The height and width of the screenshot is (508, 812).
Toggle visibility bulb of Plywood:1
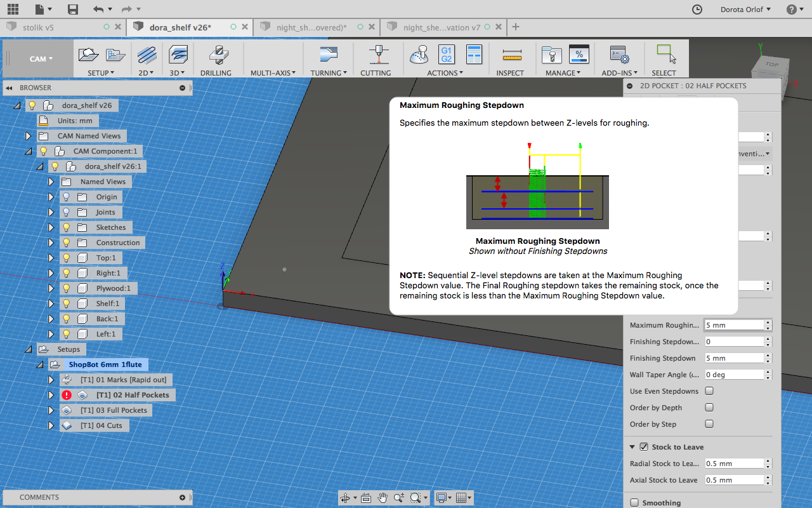[66, 288]
